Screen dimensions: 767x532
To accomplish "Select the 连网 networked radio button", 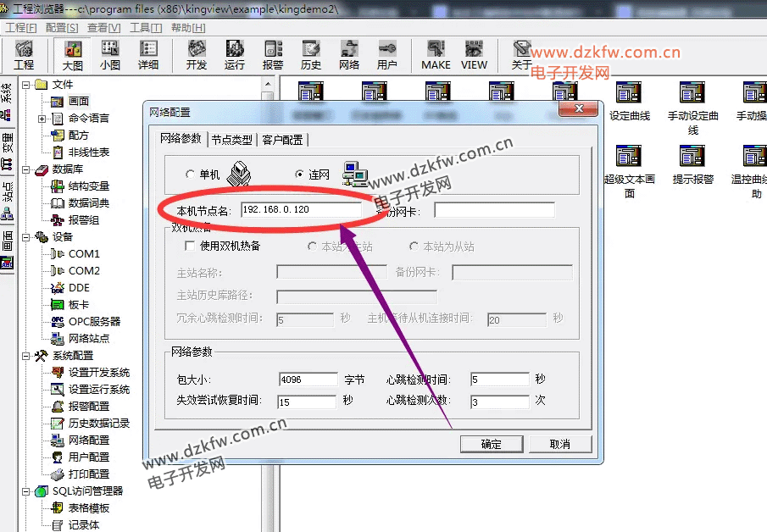I will tap(299, 175).
